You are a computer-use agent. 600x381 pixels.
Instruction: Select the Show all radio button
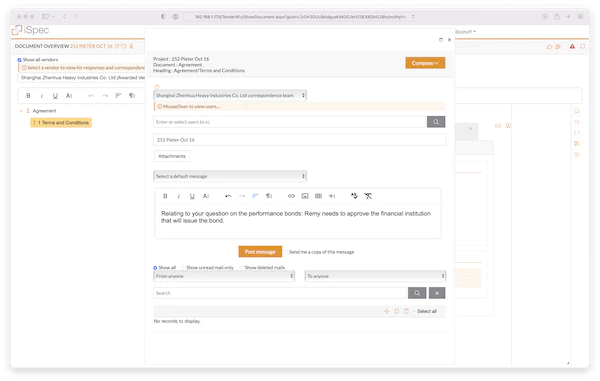click(x=155, y=267)
